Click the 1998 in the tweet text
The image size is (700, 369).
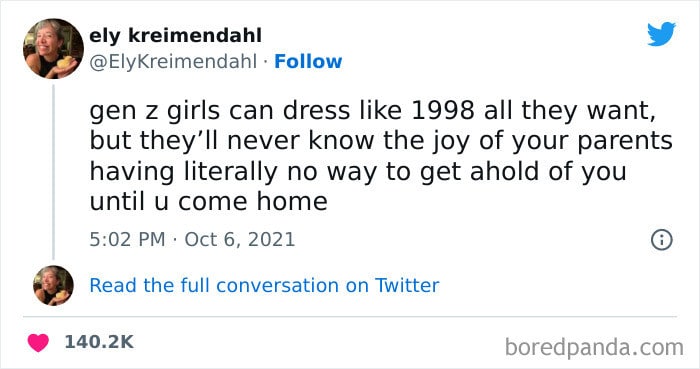(x=442, y=111)
